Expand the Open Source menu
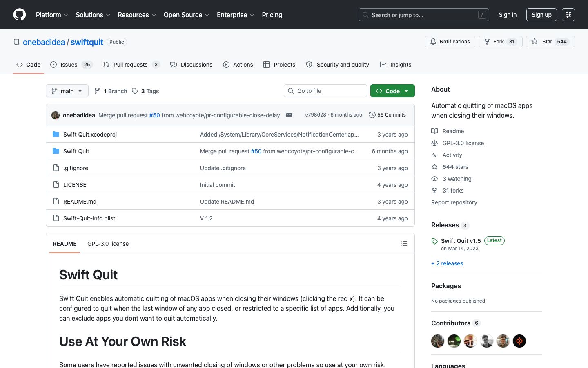Viewport: 588px width, 368px height. (187, 15)
